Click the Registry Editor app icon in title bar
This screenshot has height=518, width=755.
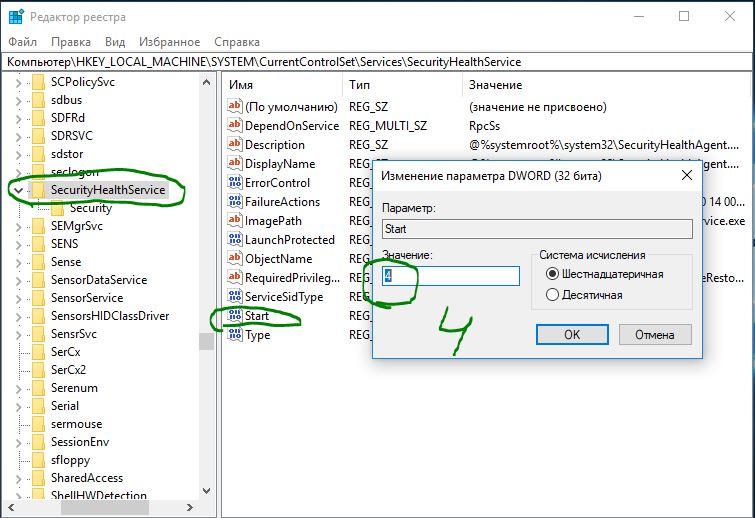pyautogui.click(x=16, y=17)
